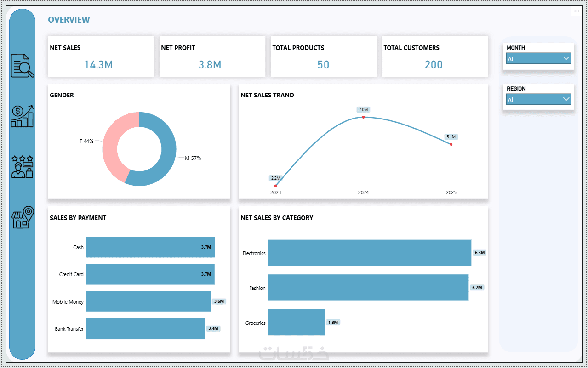This screenshot has height=368, width=588.
Task: Select the TOTAL CUSTOMERS 200 card
Action: (x=435, y=57)
